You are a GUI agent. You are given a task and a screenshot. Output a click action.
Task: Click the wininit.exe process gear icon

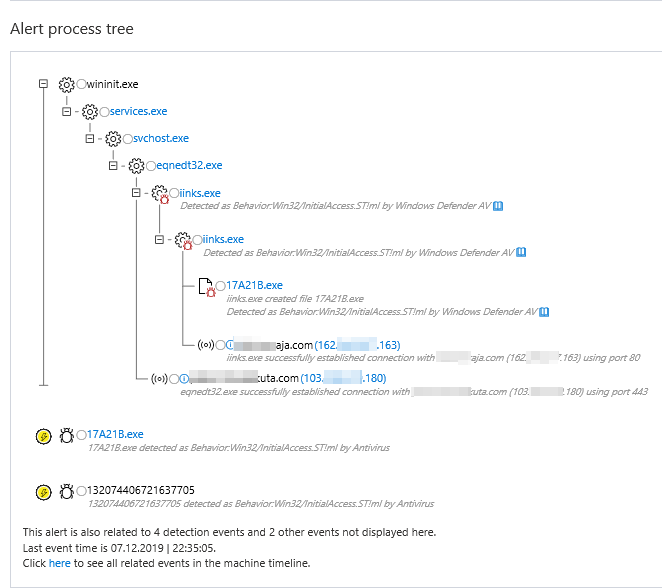click(67, 84)
